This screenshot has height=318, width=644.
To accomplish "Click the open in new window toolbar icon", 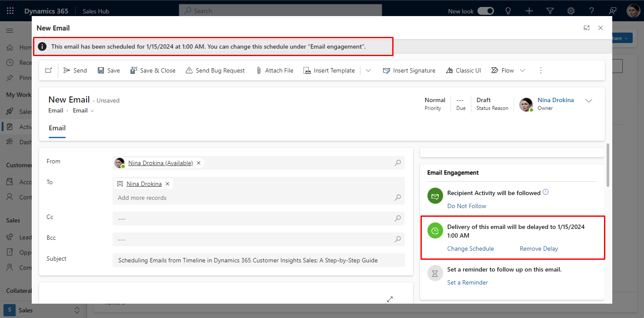I will (x=48, y=70).
